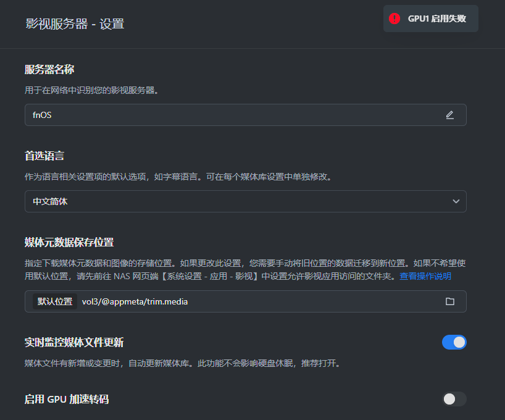The width and height of the screenshot is (505, 420).
Task: Click the 首选语言 section heading
Action: [44, 156]
